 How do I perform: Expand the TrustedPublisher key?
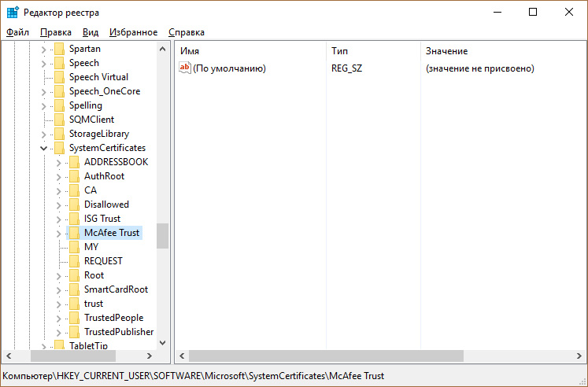tap(58, 333)
